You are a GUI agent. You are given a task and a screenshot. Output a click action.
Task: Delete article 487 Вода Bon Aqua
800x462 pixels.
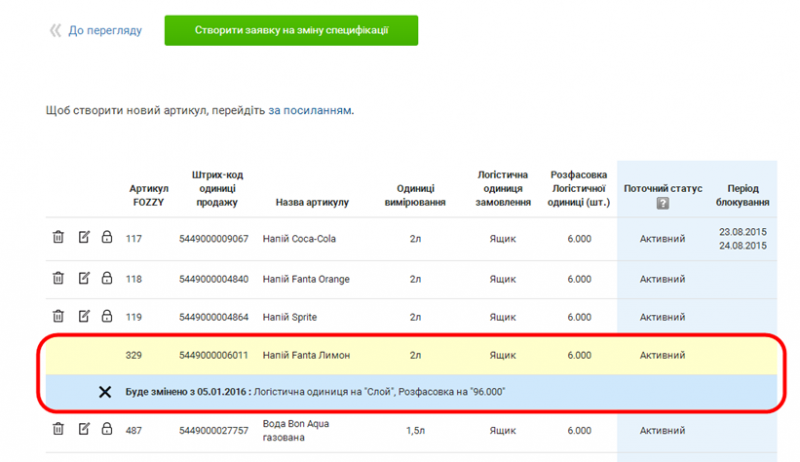click(58, 430)
